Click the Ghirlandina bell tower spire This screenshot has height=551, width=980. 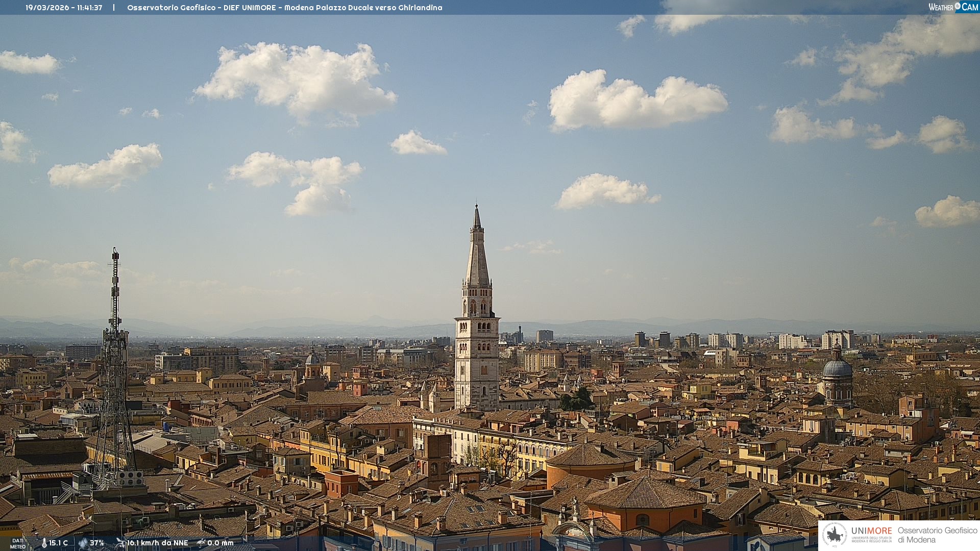pos(477,255)
